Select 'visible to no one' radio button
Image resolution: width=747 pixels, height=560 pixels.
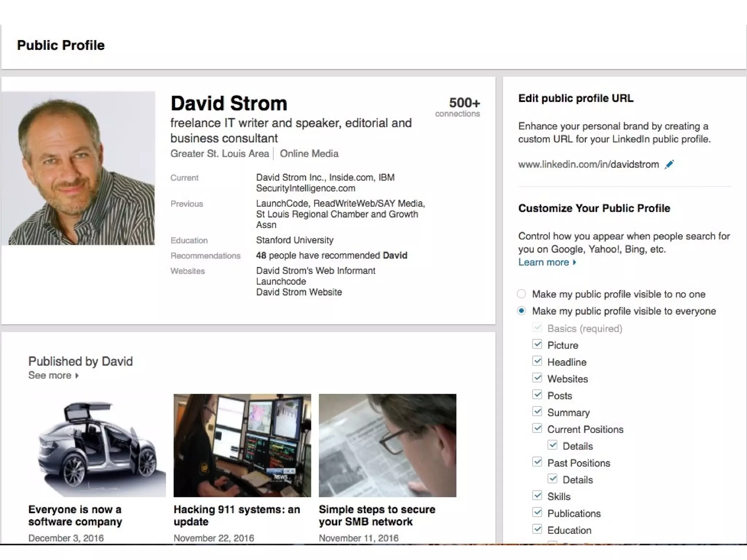(x=522, y=294)
